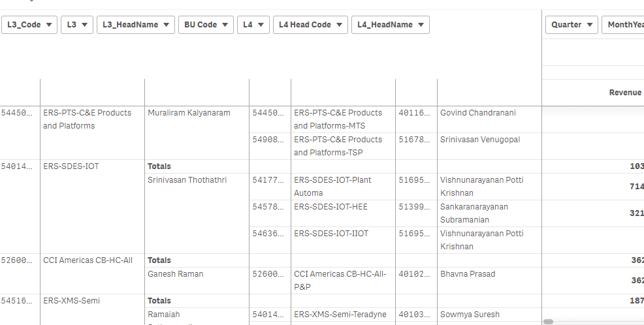
Task: Open the MonthYear dropdown
Action: 622,25
